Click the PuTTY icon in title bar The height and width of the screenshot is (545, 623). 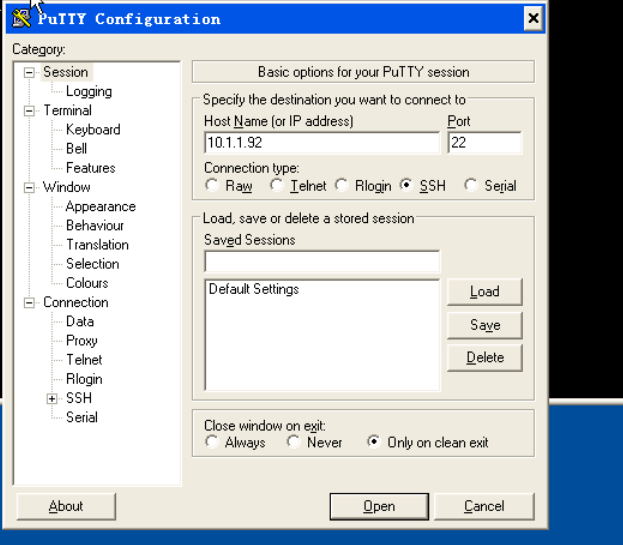tap(21, 18)
